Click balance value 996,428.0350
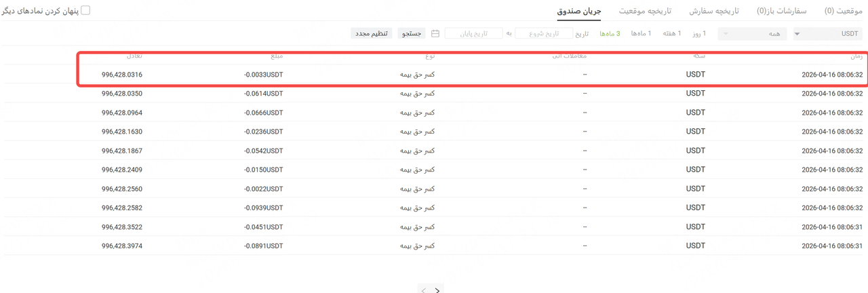Viewport: 868px width, 293px height. tap(122, 93)
